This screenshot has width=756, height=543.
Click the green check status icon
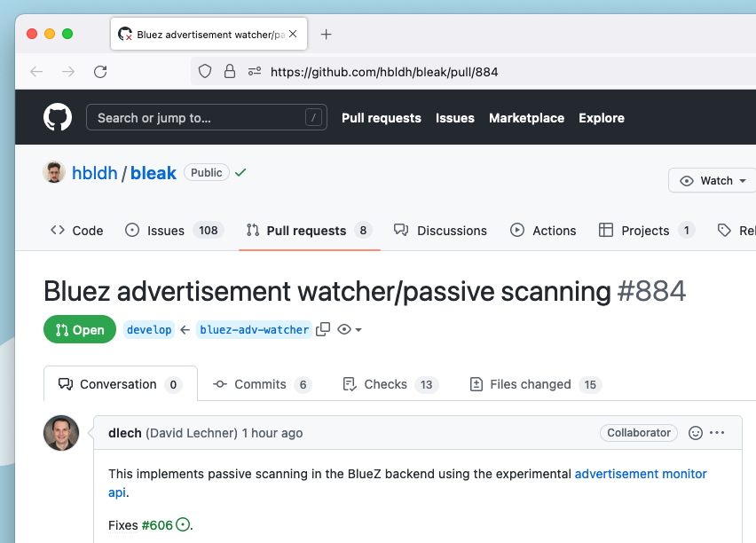coord(240,172)
